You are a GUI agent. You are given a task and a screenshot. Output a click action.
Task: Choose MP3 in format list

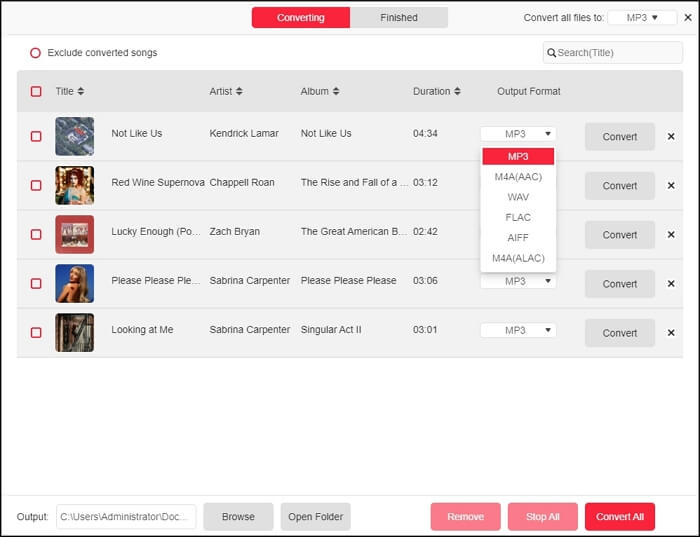tap(518, 157)
